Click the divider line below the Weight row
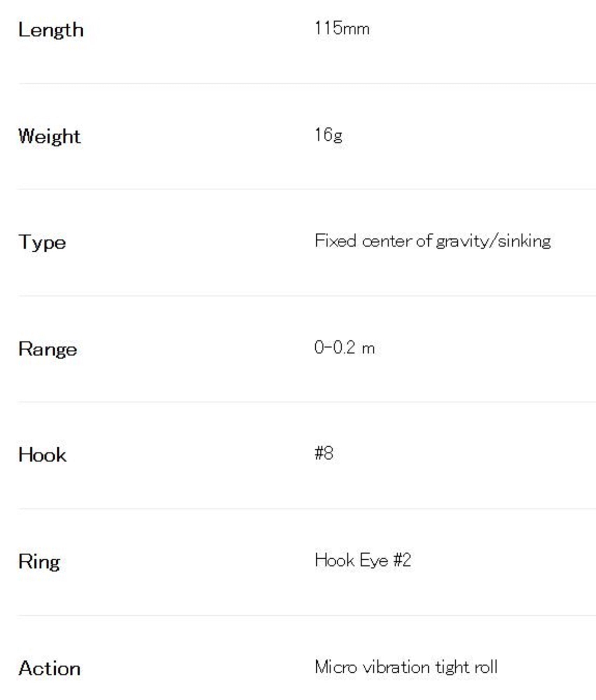The width and height of the screenshot is (596, 700). [x=307, y=189]
